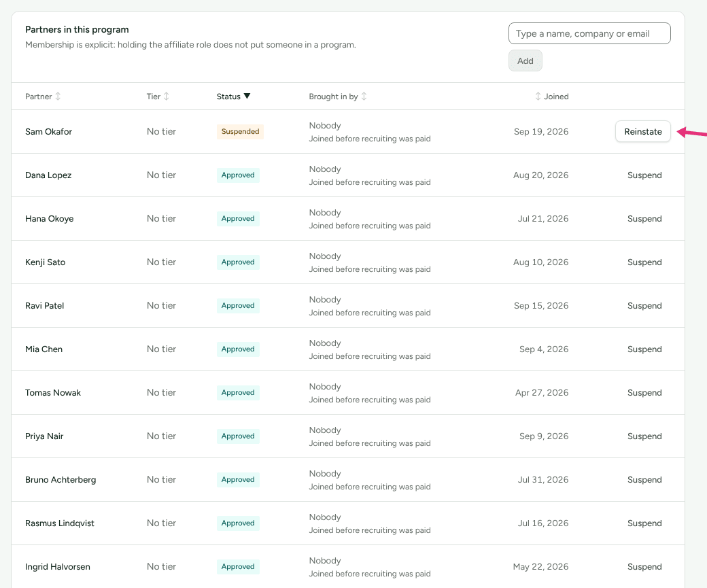Click the Joined column sort arrows
The height and width of the screenshot is (588, 707).
click(x=538, y=97)
